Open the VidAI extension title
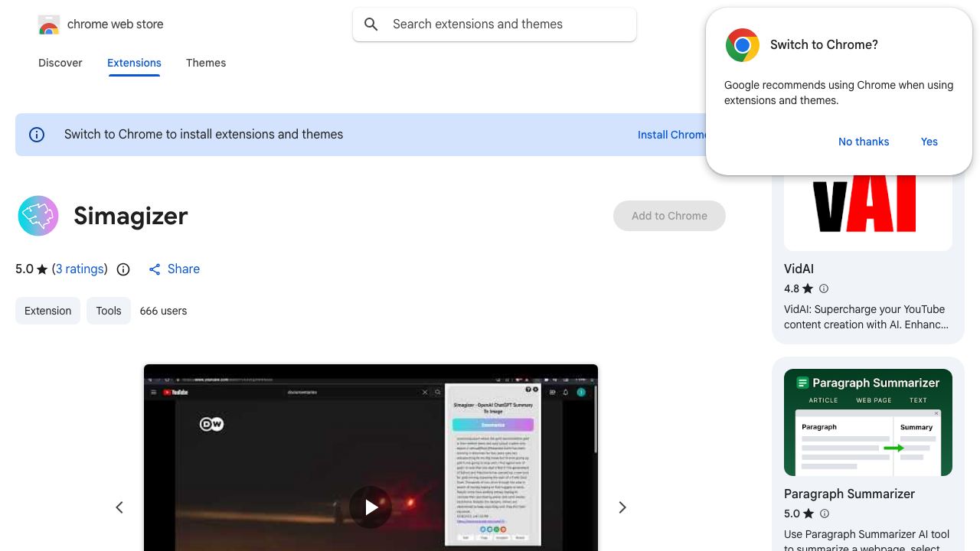980x551 pixels. click(x=799, y=269)
